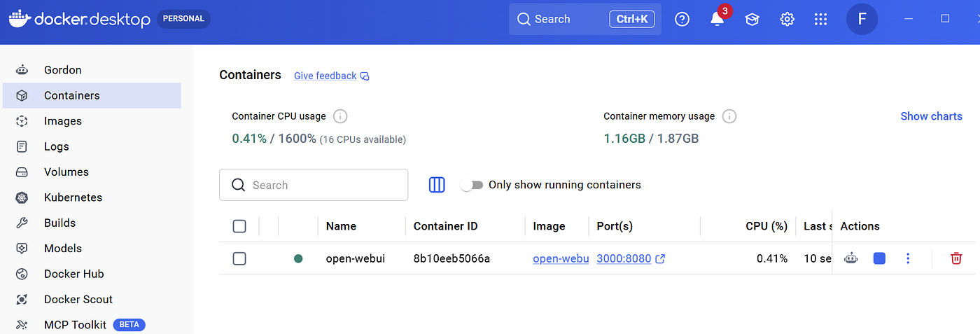This screenshot has width=980, height=334.
Task: Open the open-webui image link
Action: pos(561,258)
